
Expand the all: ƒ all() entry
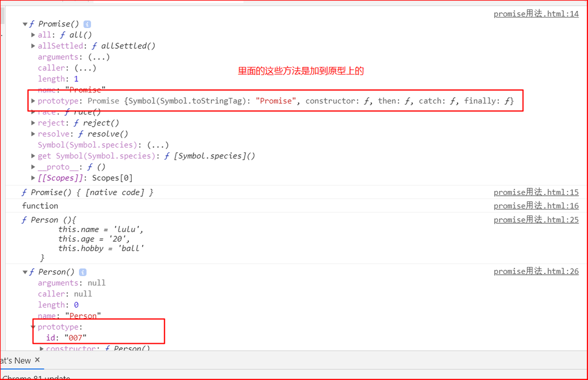click(33, 35)
